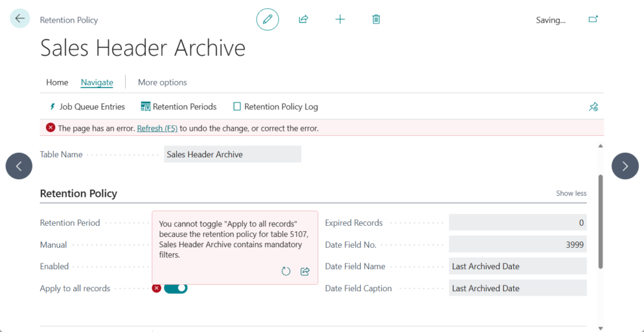The width and height of the screenshot is (644, 332).
Task: Collapse section with Show less
Action: click(x=571, y=194)
